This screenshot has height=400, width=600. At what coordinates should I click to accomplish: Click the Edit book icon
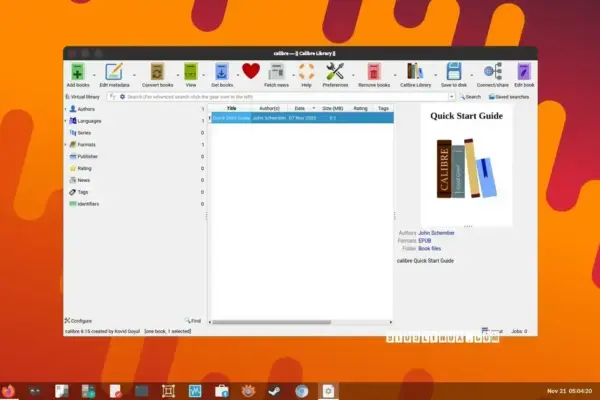pos(524,72)
